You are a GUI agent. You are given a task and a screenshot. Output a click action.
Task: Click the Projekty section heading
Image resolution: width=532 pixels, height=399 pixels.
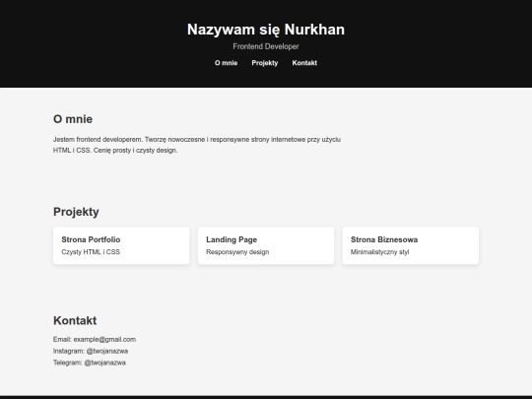(76, 212)
